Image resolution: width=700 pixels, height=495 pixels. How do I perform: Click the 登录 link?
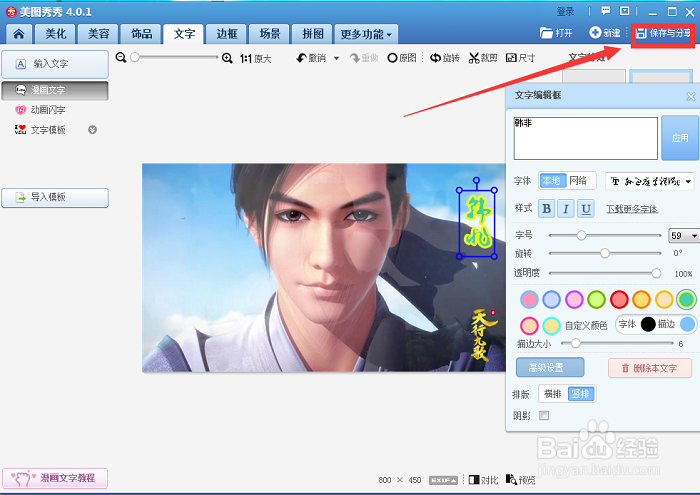(565, 12)
